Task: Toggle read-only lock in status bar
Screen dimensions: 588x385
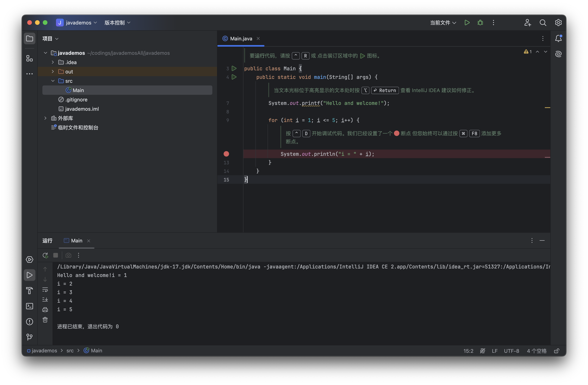Action: (557, 351)
